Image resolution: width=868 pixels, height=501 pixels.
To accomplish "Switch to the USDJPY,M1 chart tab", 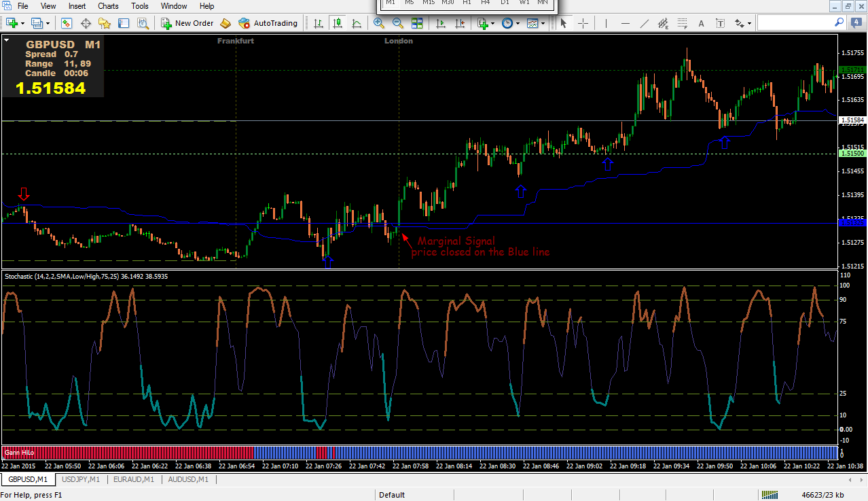I will [x=81, y=479].
